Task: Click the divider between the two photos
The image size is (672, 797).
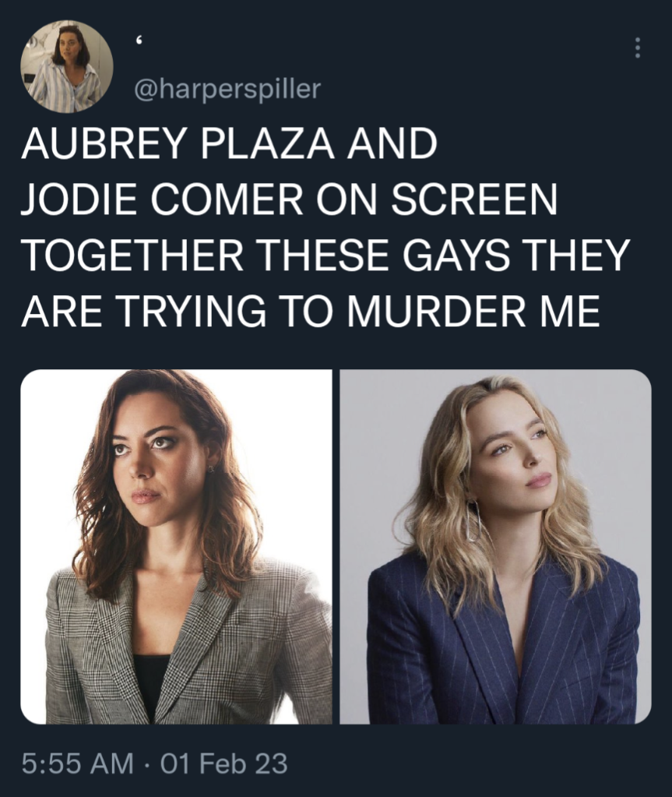Action: [336, 546]
